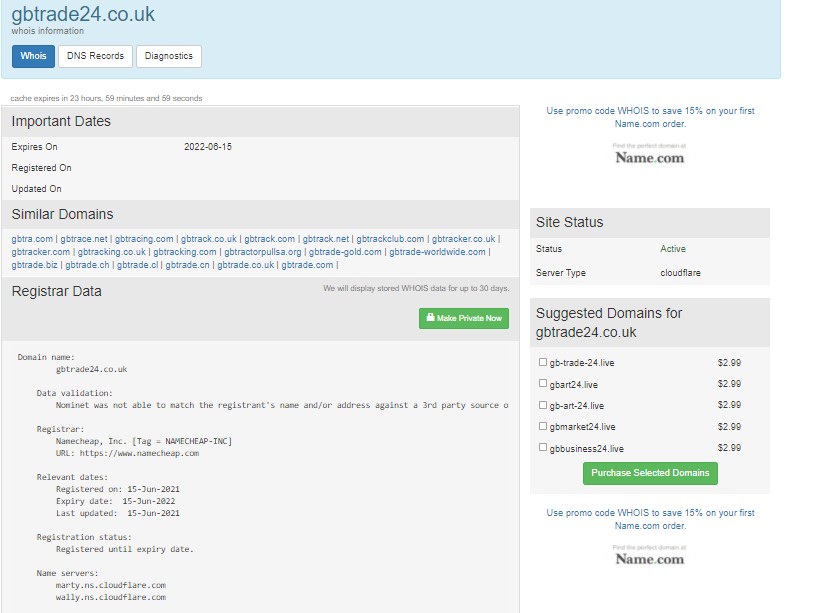Open the gbtrace.net link
The height and width of the screenshot is (613, 833).
(84, 239)
